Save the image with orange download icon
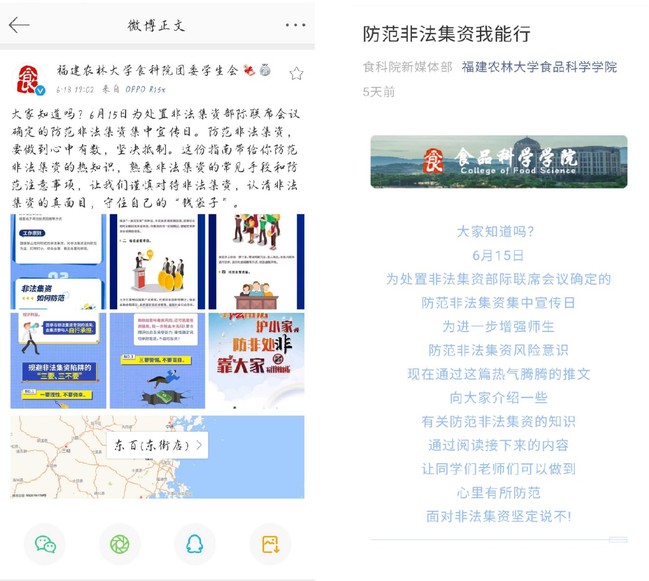The width and height of the screenshot is (649, 581). point(270,543)
